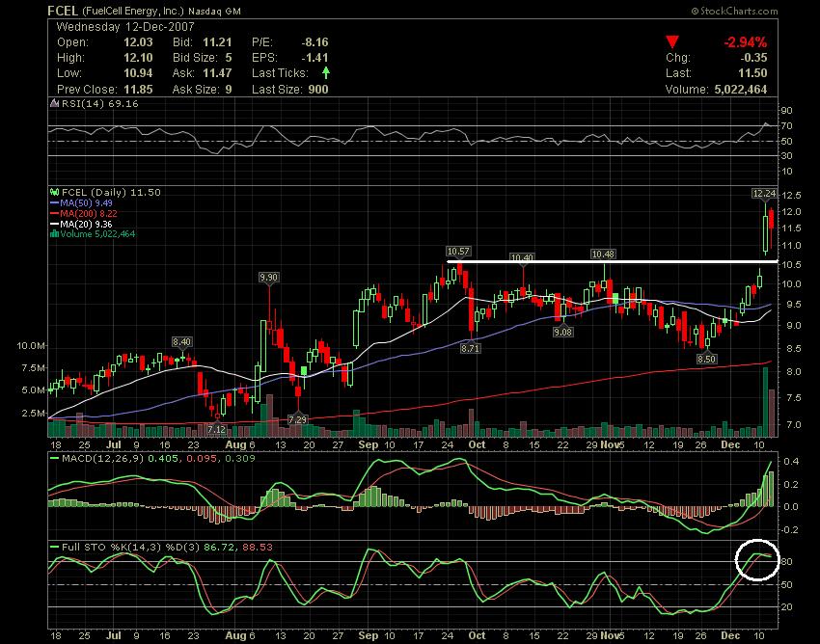Image resolution: width=820 pixels, height=644 pixels.
Task: Click the 10.0M volume axis label
Action: click(30, 345)
